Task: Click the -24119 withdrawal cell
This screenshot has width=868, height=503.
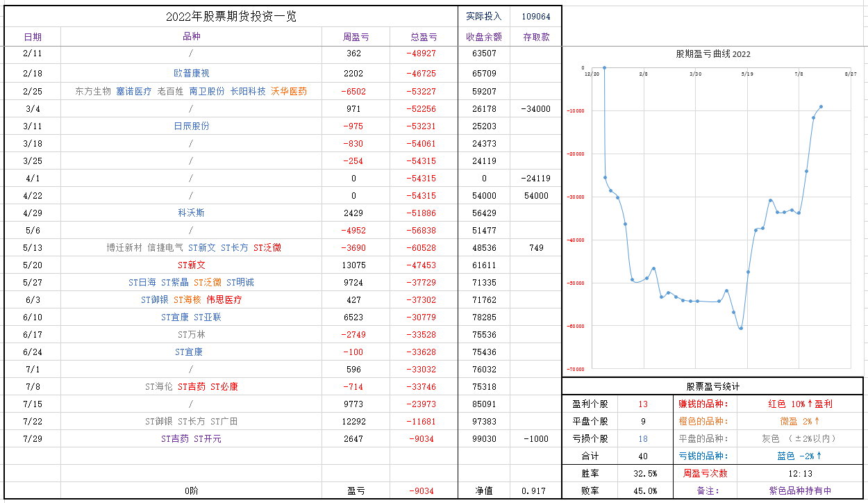Action: tap(536, 178)
